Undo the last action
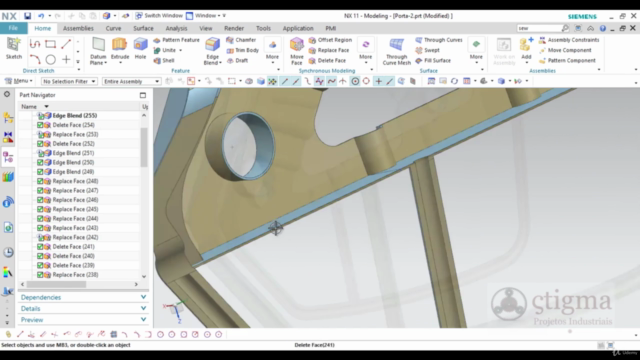Screen dimensions: 640x360 (x=41, y=16)
